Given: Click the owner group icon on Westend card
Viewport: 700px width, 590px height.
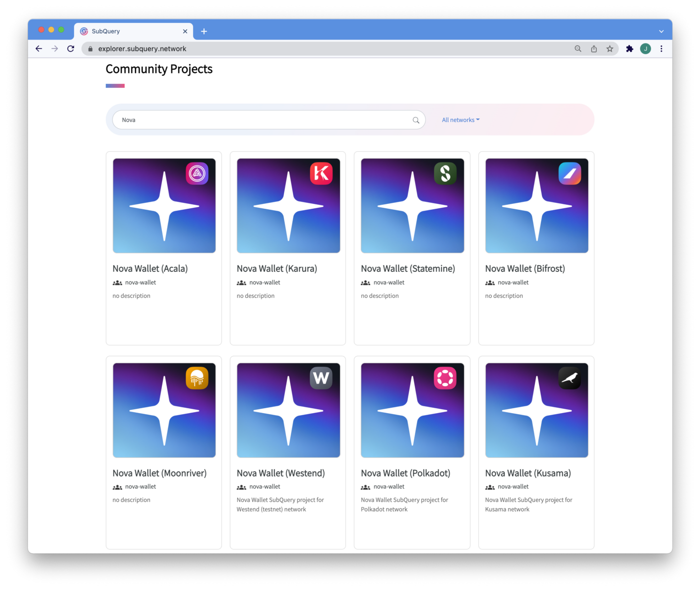Looking at the screenshot, I should 241,487.
